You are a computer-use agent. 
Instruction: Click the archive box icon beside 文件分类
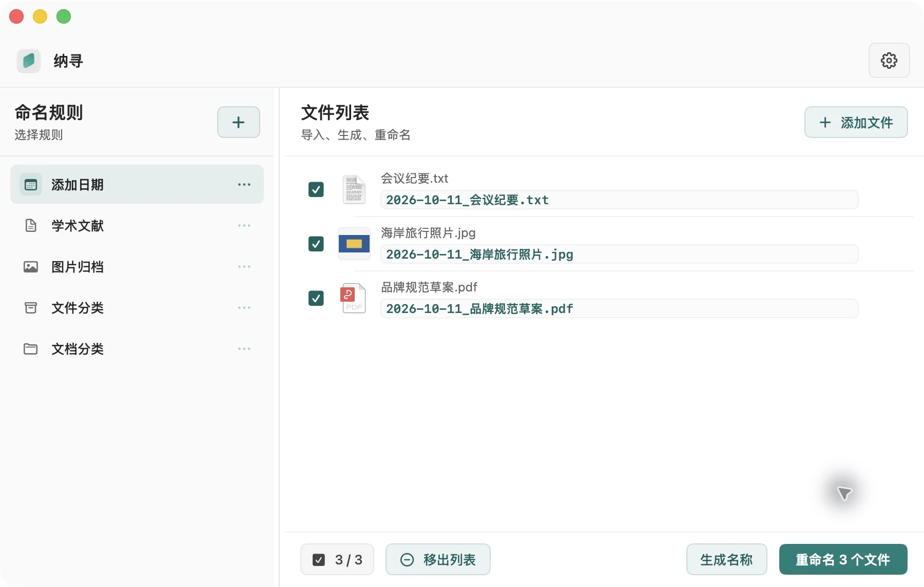[x=31, y=308]
